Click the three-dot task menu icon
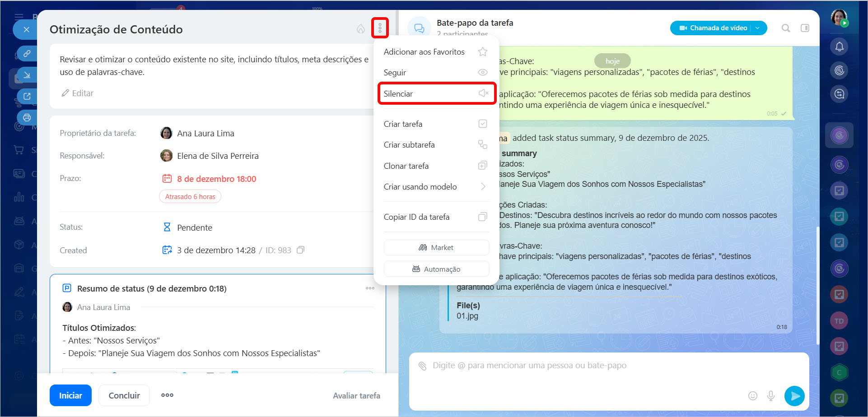The width and height of the screenshot is (868, 417). (380, 28)
